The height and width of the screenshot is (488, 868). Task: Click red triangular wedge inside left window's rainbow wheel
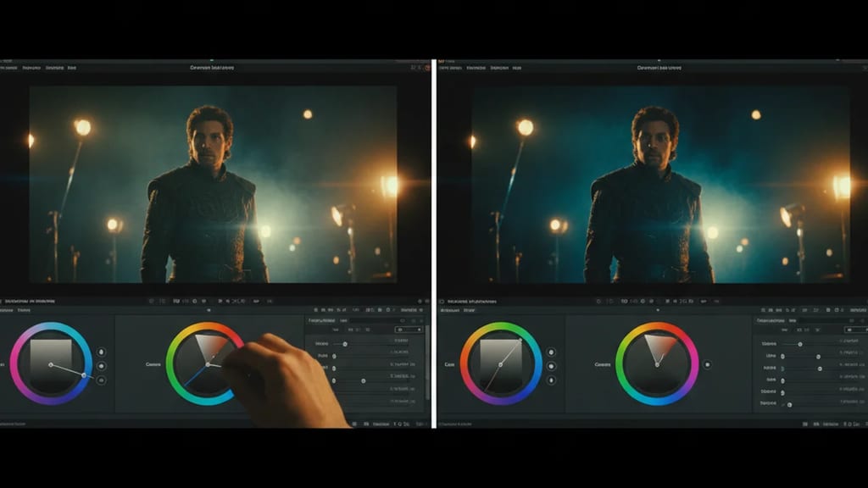[213, 347]
